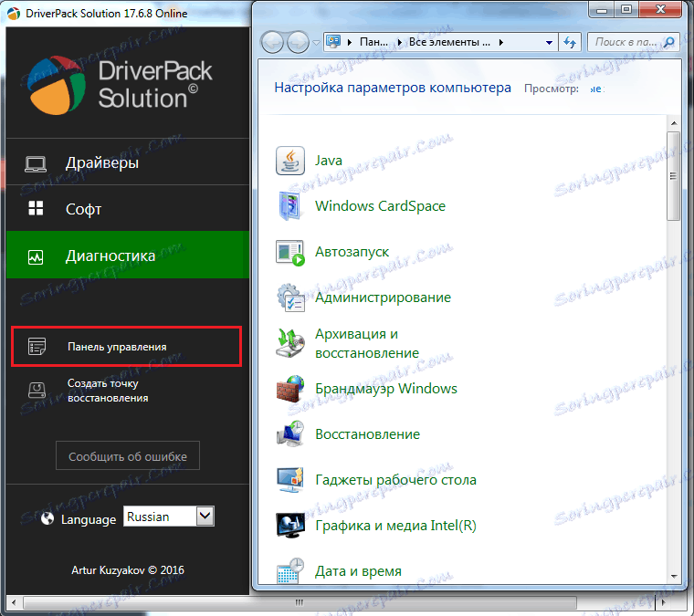Click the Поиск в па... search field
Screen dimensions: 694x616
[x=634, y=42]
